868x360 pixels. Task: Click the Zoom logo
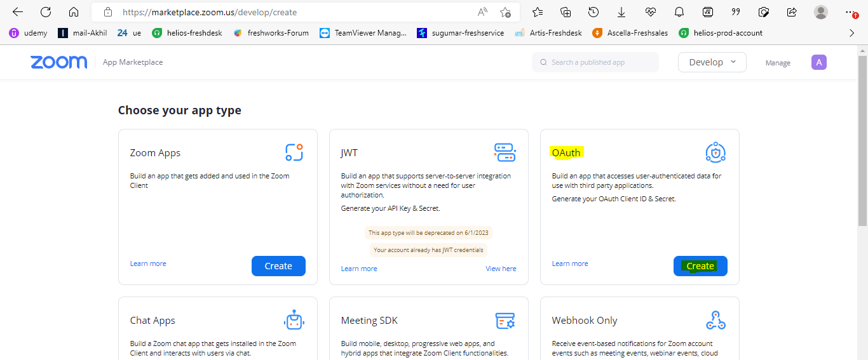(58, 62)
